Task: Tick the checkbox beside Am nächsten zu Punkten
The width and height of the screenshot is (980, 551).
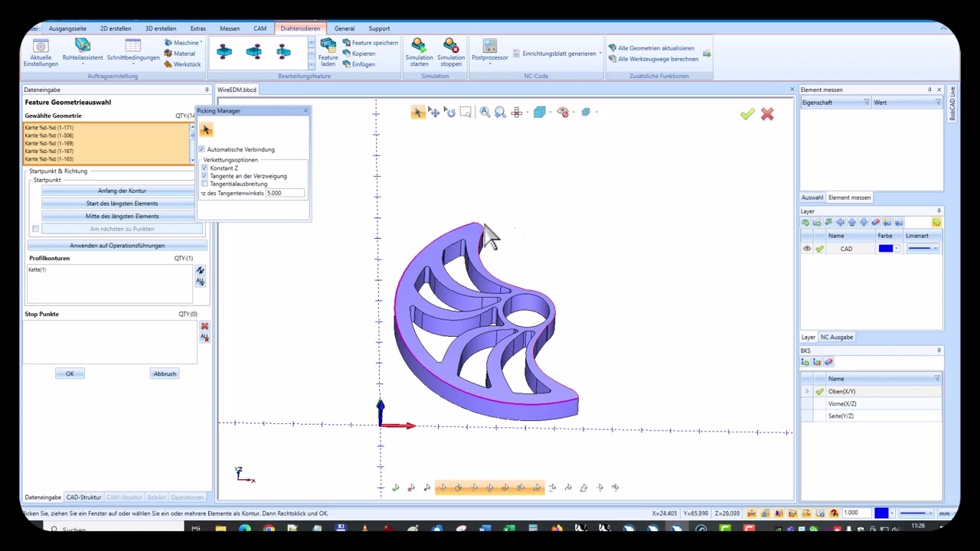Action: (x=35, y=229)
